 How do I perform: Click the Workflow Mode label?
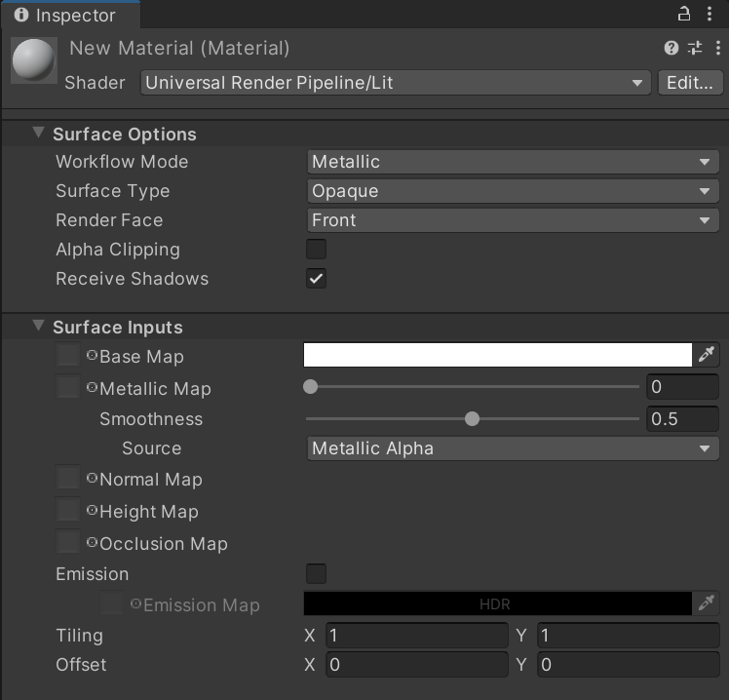tap(122, 162)
